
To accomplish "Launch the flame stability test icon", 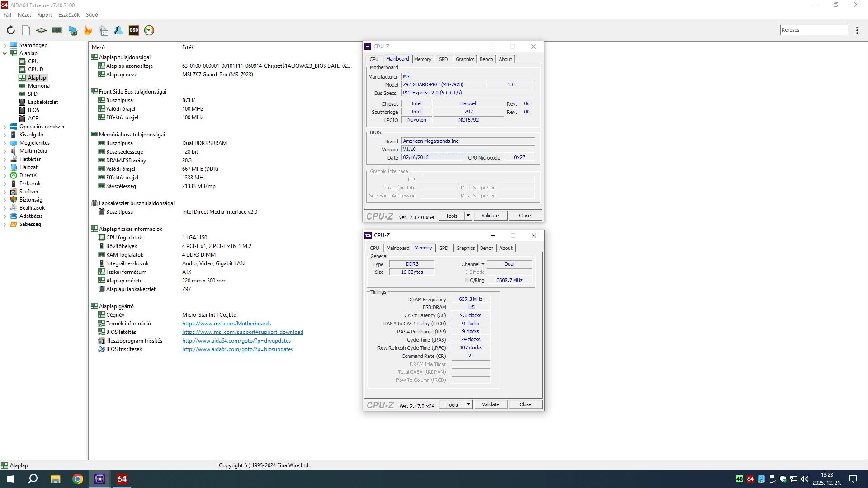I will coord(88,30).
